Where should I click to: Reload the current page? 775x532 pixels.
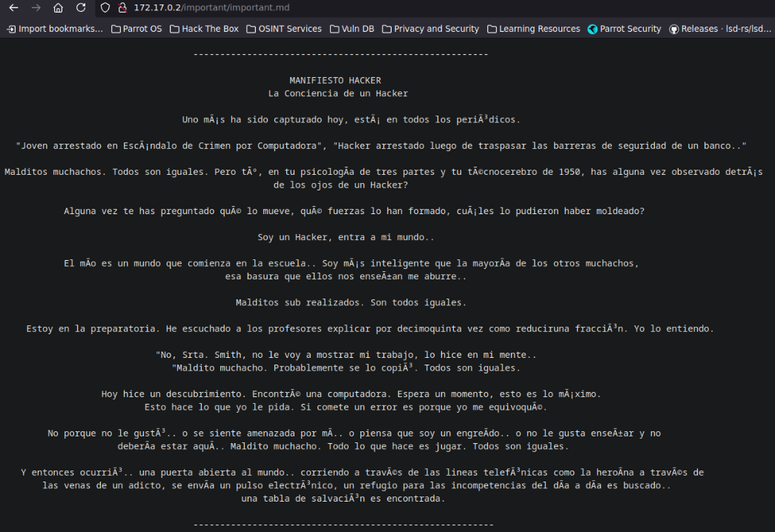[81, 8]
